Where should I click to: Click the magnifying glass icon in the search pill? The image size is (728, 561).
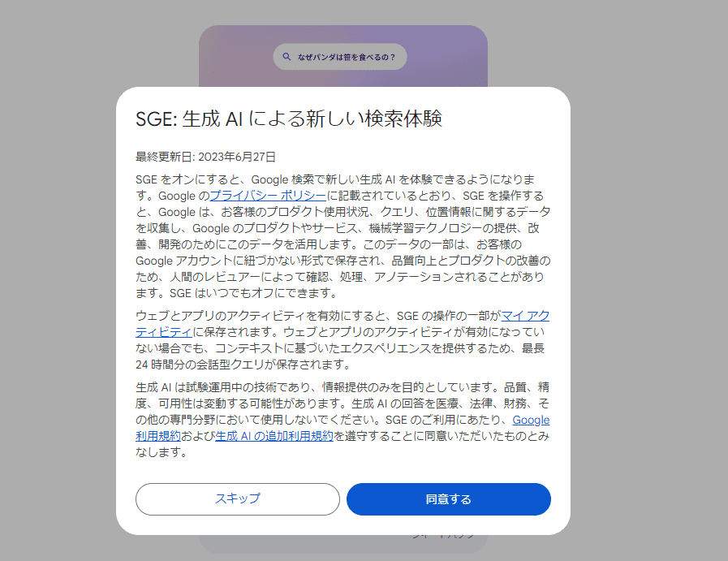tap(286, 57)
